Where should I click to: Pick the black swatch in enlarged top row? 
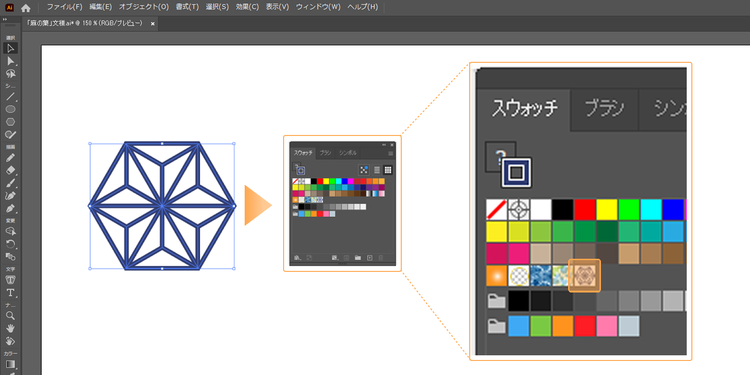point(563,210)
